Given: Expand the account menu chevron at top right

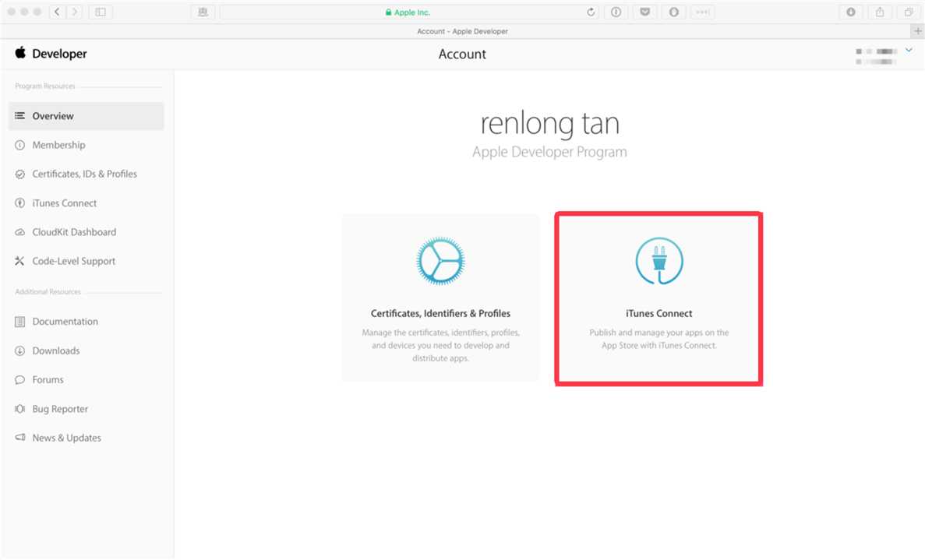Looking at the screenshot, I should point(909,50).
